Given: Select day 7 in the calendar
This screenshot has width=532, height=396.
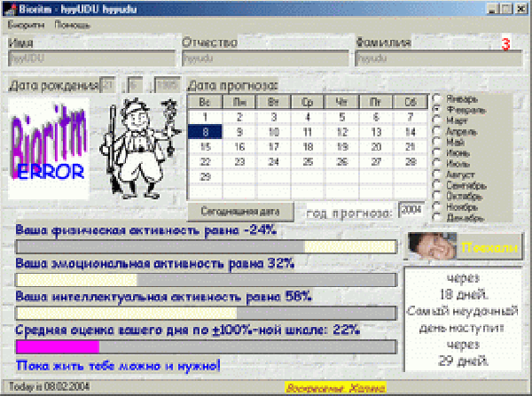Looking at the screenshot, I should point(411,117).
